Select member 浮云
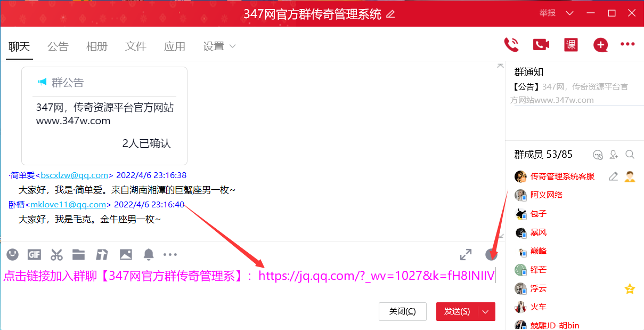The image size is (644, 330). (x=539, y=288)
